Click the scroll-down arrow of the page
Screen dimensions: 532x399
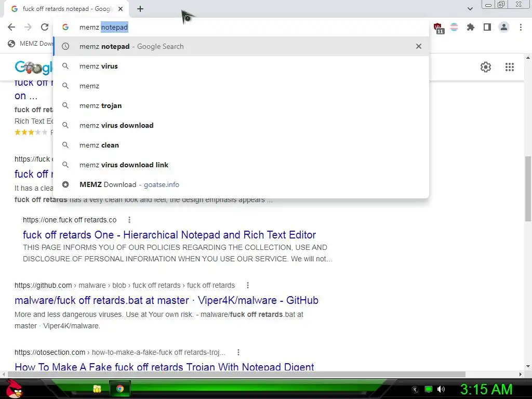(528, 366)
